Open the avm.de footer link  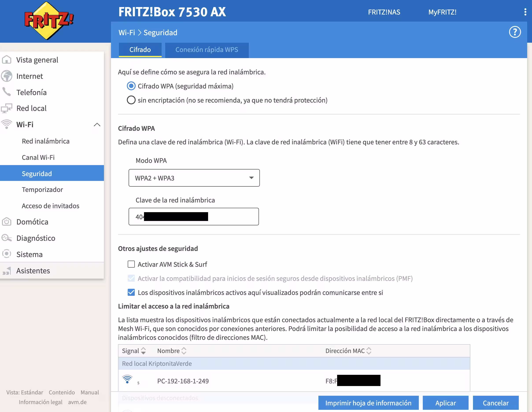77,402
